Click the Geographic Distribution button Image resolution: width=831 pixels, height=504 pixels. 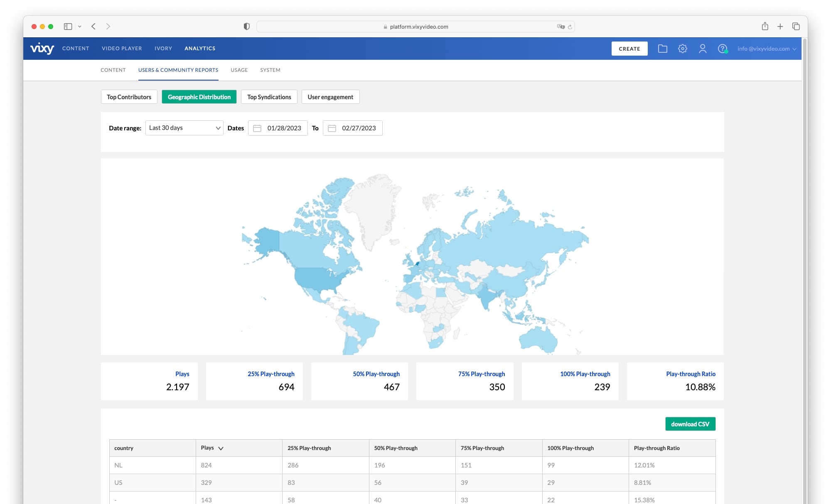click(199, 97)
